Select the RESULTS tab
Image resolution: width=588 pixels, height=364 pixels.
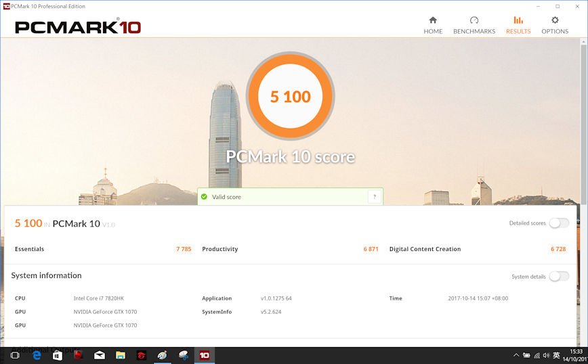click(x=518, y=26)
